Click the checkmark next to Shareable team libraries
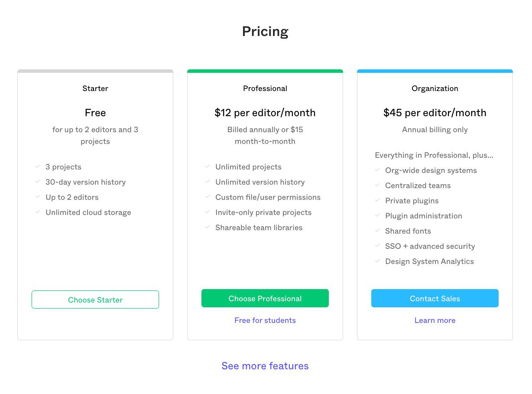The height and width of the screenshot is (394, 532). pos(208,227)
